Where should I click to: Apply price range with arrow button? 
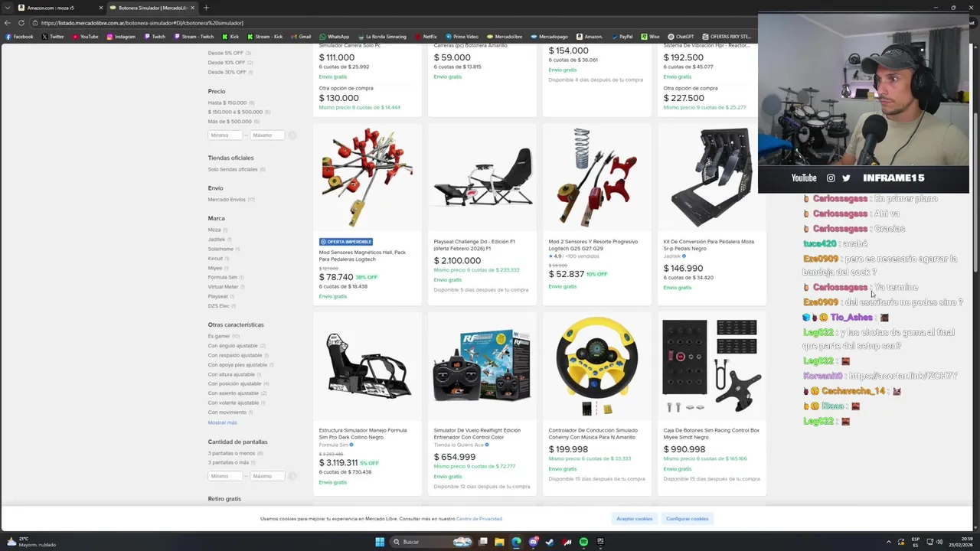pos(292,135)
